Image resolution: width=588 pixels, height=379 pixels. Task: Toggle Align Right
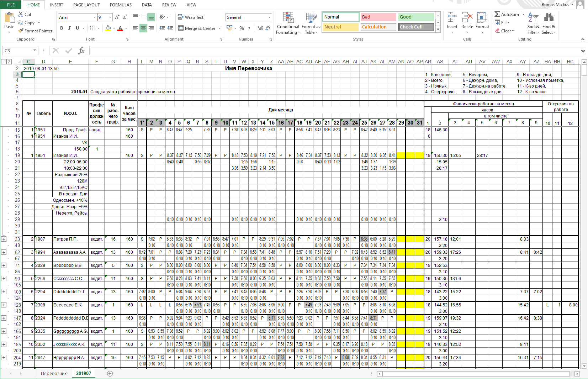[152, 28]
